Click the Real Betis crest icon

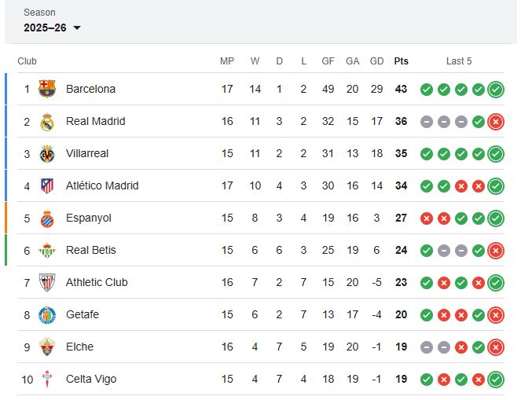47,250
